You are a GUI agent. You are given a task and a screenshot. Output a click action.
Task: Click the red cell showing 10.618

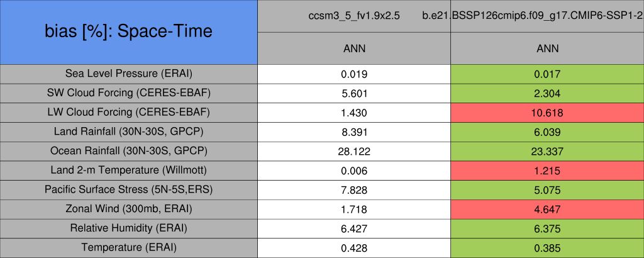(x=547, y=113)
